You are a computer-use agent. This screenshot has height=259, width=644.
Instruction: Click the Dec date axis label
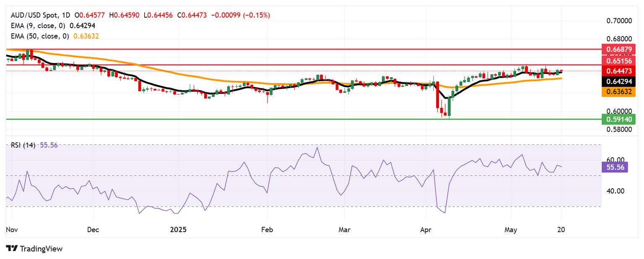(x=93, y=230)
